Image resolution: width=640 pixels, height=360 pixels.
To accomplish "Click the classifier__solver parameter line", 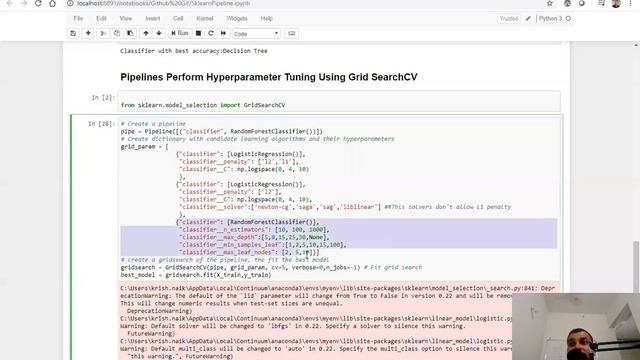I will (345, 207).
